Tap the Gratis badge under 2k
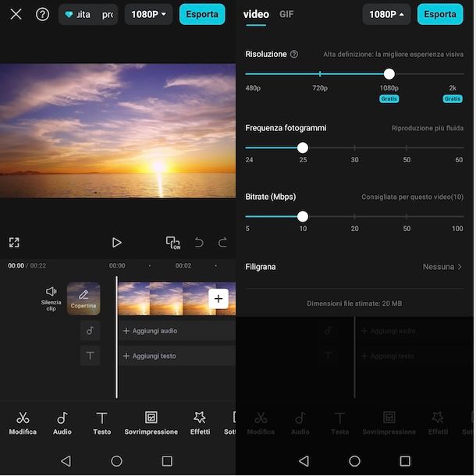The image size is (476, 476). click(x=453, y=98)
